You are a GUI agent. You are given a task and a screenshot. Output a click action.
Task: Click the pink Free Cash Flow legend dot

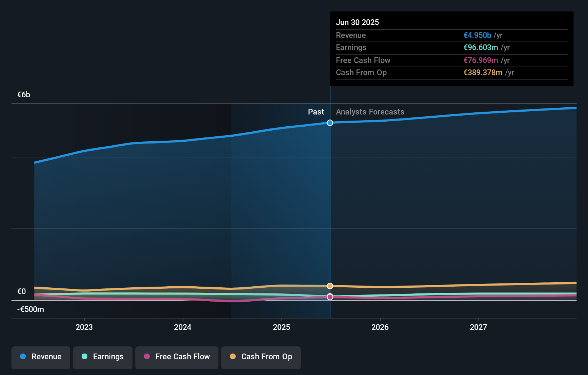pos(146,356)
